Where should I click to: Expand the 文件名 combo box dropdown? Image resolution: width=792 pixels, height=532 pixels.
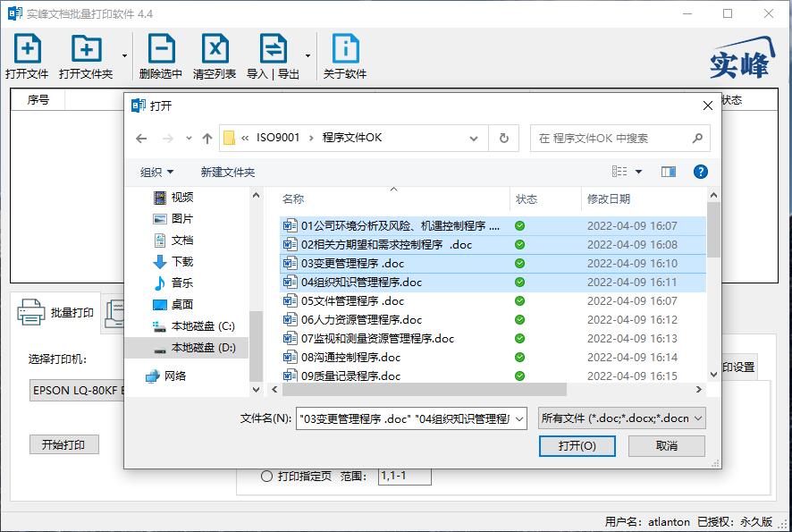[x=519, y=418]
